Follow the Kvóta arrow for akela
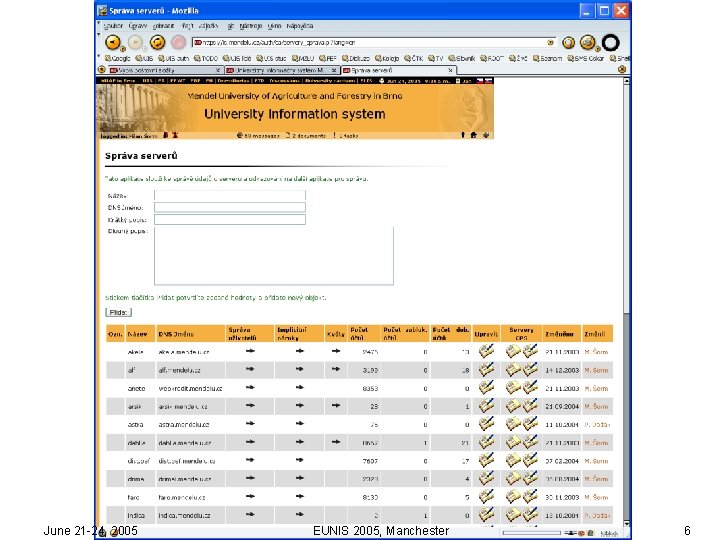720x540 pixels. (x=336, y=351)
